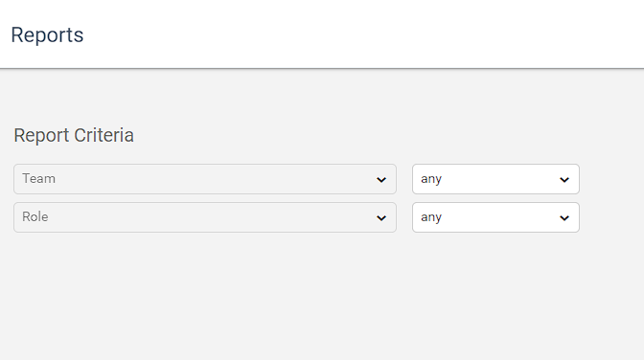Image resolution: width=644 pixels, height=360 pixels.
Task: Click the chevron on the 'any' selector beside Team
Action: click(x=564, y=180)
